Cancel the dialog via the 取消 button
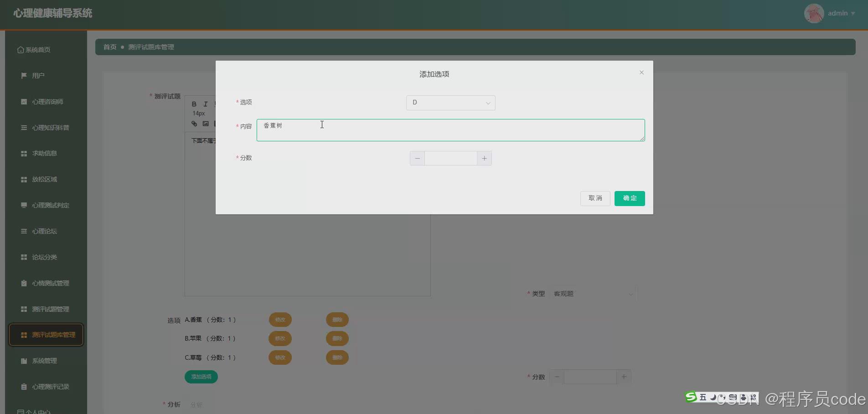 pyautogui.click(x=595, y=198)
